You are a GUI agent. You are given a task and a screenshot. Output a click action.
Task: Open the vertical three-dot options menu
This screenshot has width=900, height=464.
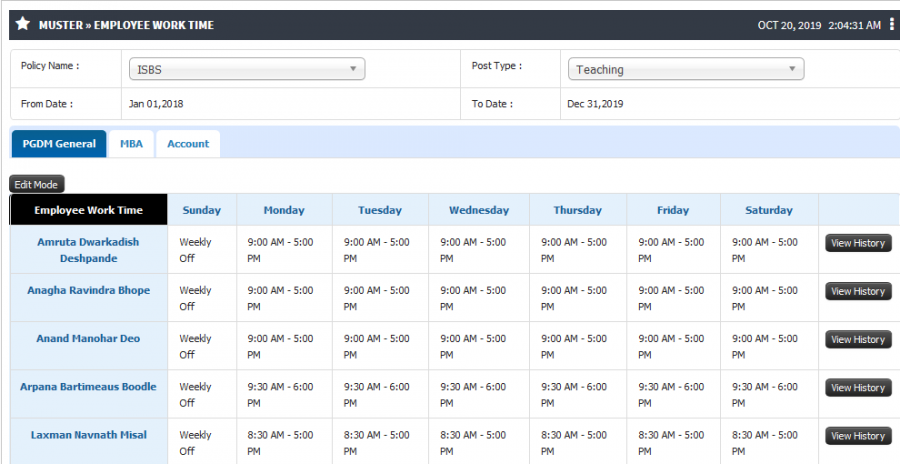[891, 24]
